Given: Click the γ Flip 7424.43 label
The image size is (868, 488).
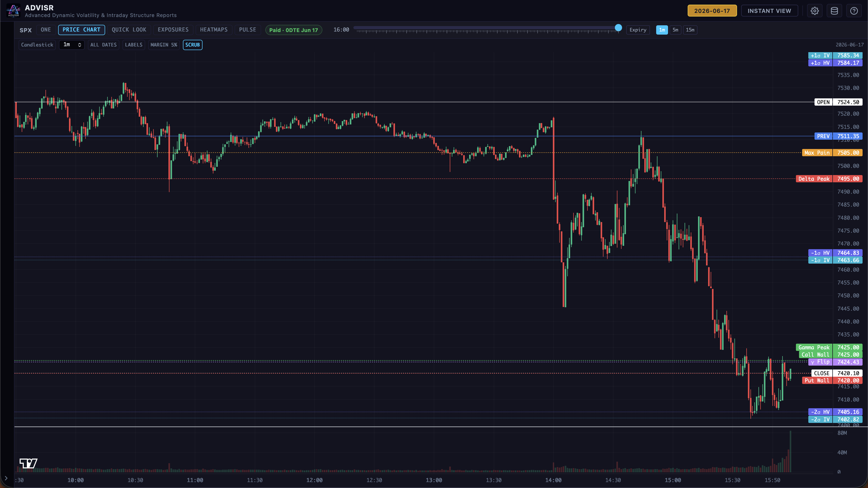Looking at the screenshot, I should (835, 362).
